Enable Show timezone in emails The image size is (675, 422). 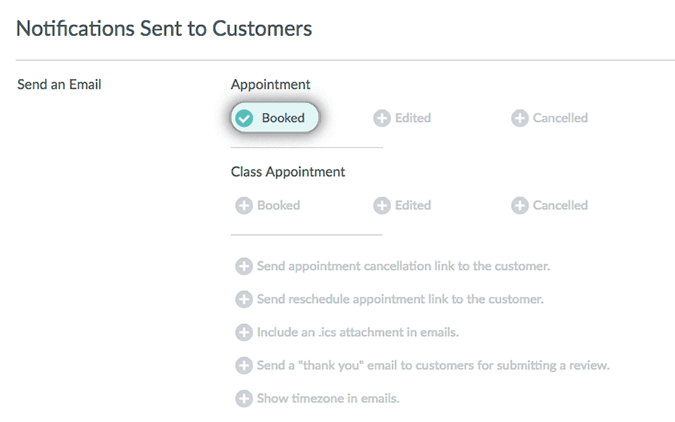click(x=243, y=398)
